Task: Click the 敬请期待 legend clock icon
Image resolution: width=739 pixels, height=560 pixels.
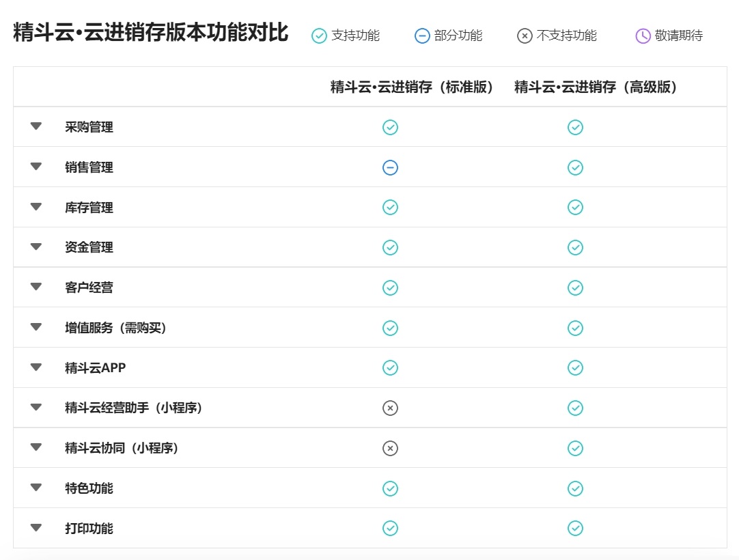Action: [643, 36]
